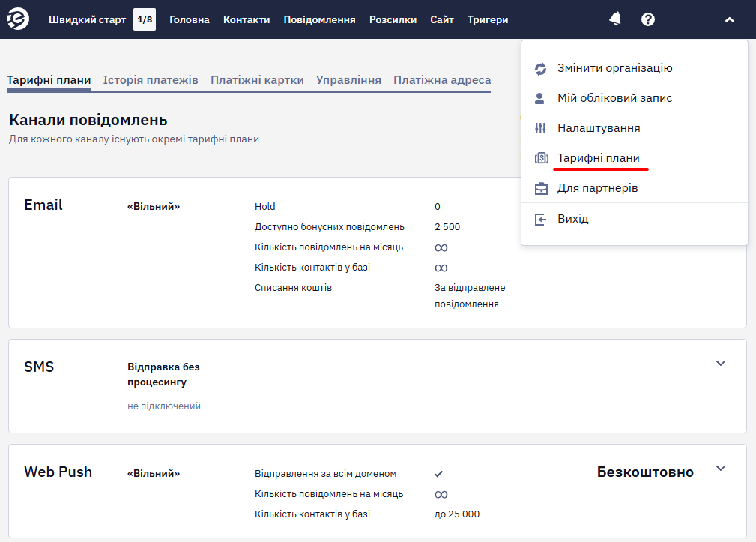The width and height of the screenshot is (756, 542).
Task: Open Сайт section
Action: [x=442, y=19]
